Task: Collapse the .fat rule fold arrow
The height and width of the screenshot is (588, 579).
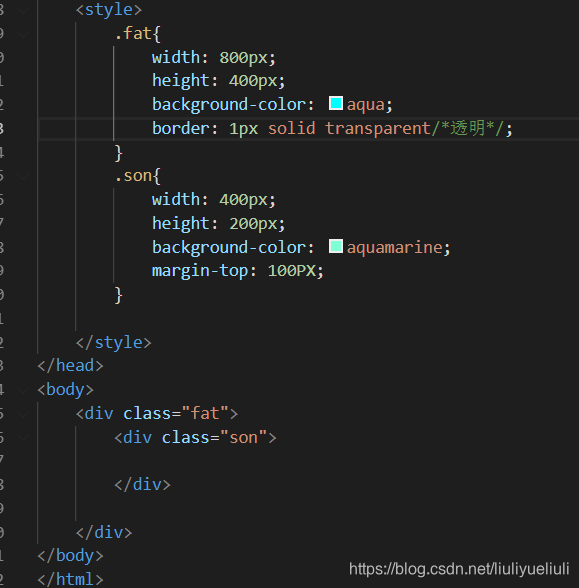Action: (x=23, y=34)
